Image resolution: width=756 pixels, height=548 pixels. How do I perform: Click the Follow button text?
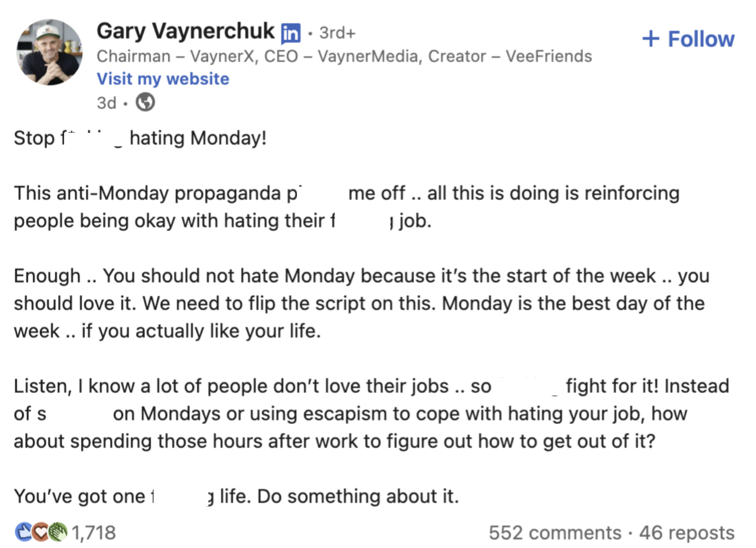click(x=701, y=39)
